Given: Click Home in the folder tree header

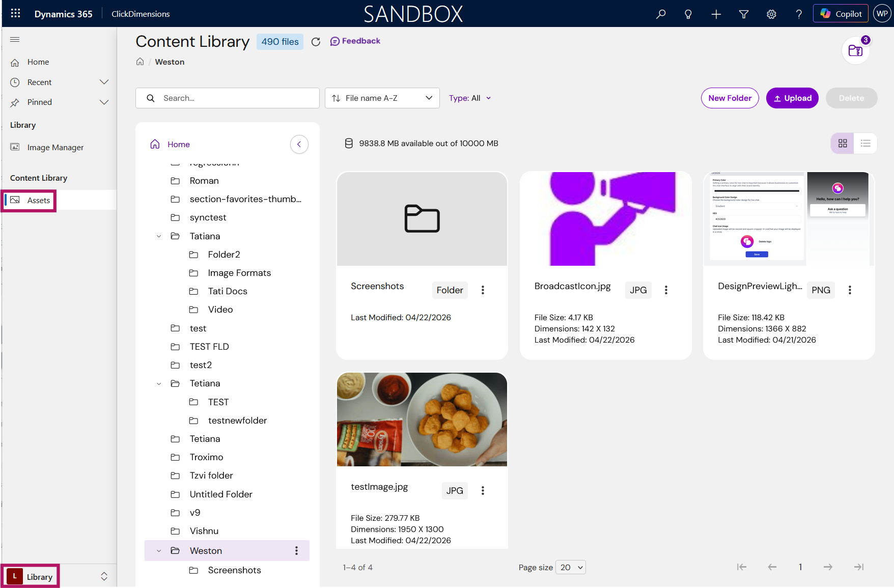Looking at the screenshot, I should 179,144.
